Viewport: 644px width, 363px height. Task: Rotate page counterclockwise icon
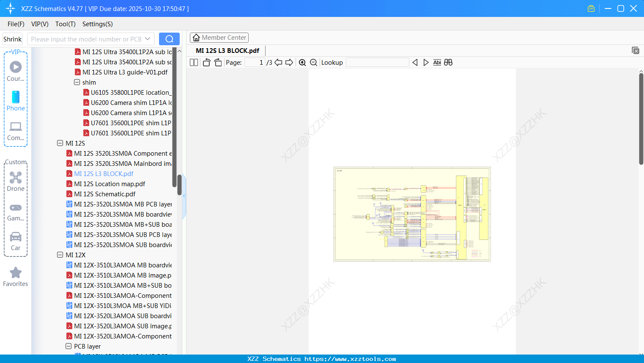(x=206, y=63)
